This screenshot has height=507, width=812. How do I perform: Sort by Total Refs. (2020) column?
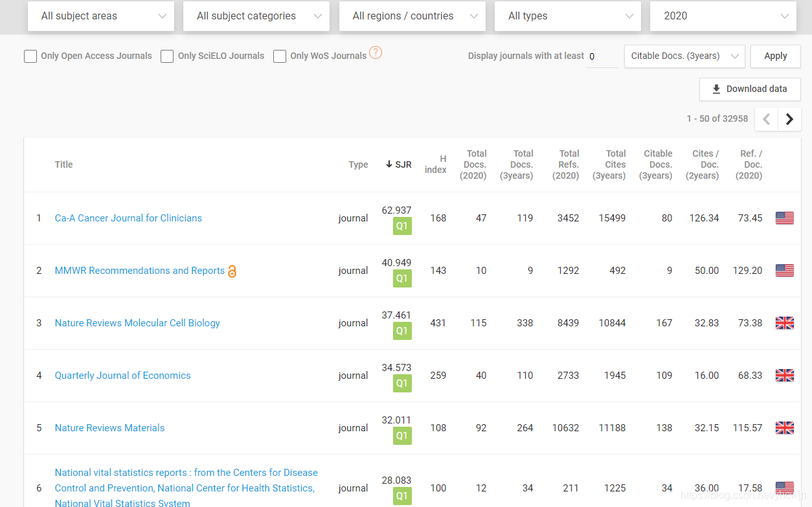(566, 164)
